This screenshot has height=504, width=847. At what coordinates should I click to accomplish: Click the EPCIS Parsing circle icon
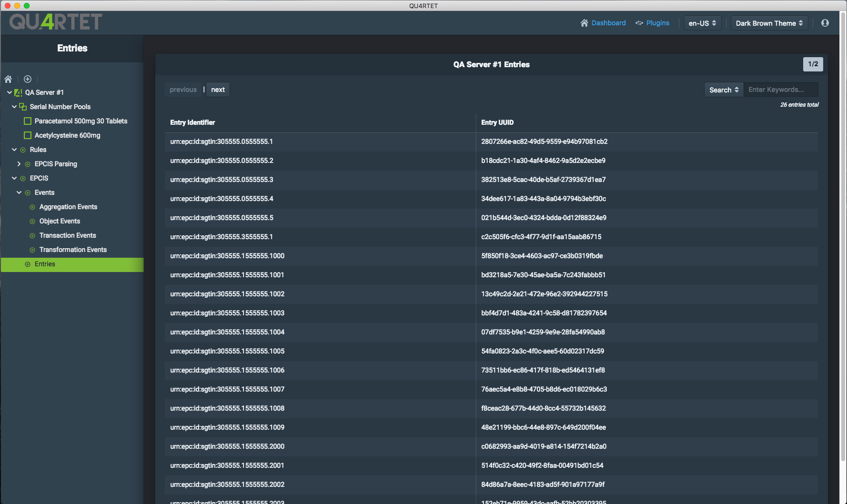click(x=28, y=164)
